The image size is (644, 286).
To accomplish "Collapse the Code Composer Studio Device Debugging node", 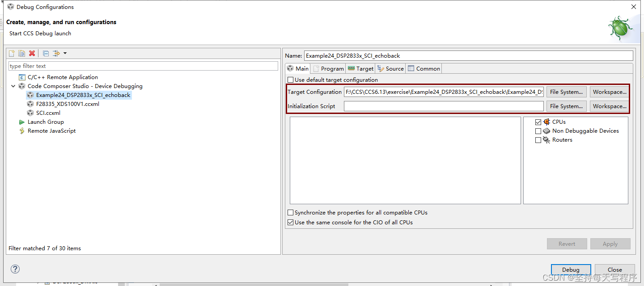I will [13, 86].
